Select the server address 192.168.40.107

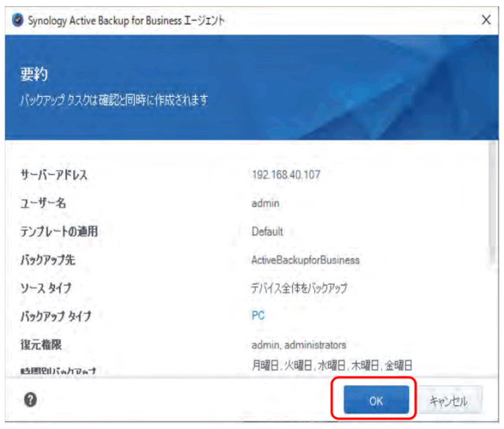[286, 174]
